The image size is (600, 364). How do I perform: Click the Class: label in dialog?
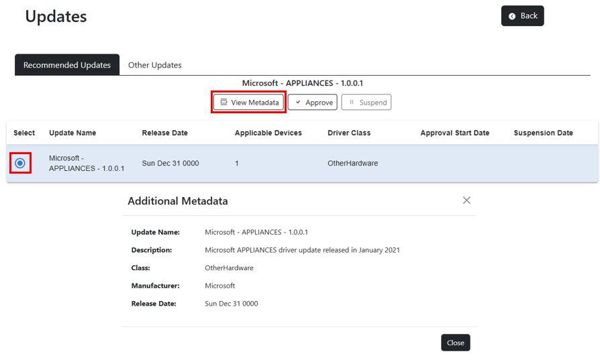coord(140,268)
